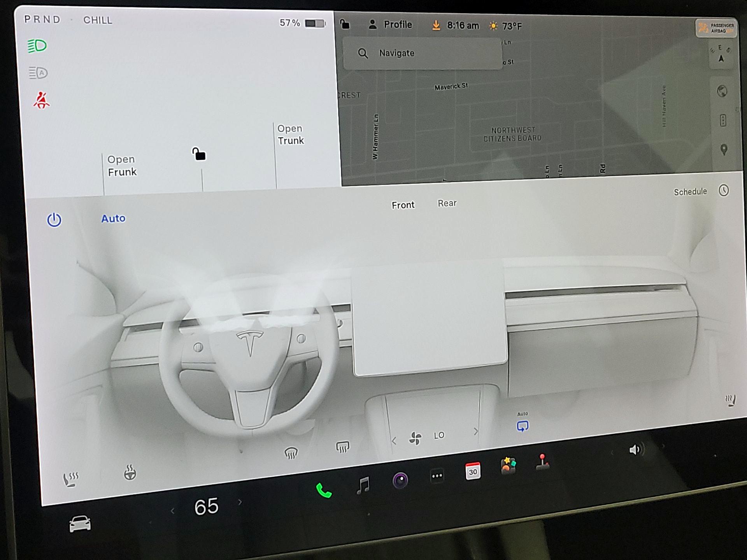Toggle the passenger seat heater icon
747x560 pixels.
coord(731,401)
